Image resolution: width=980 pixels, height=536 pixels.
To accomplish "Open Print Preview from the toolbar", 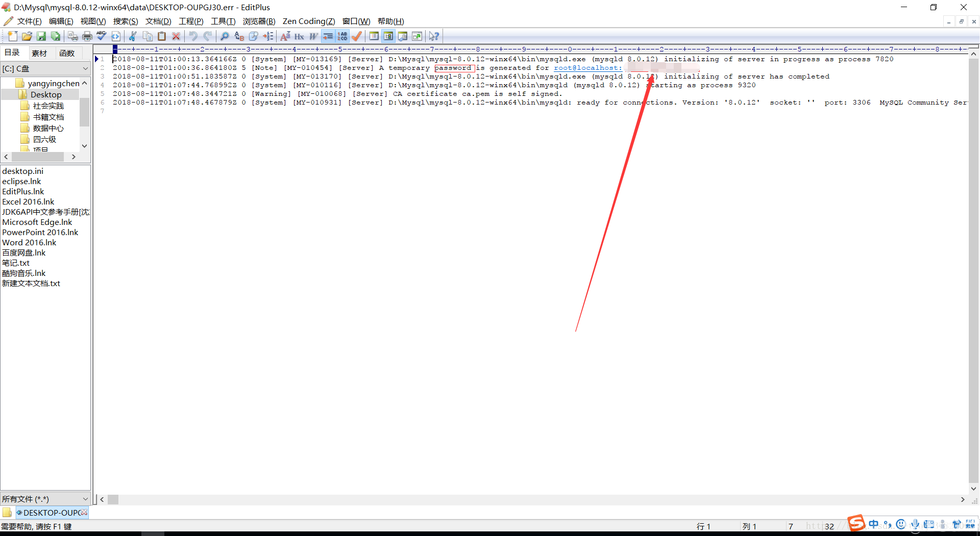I will pos(73,36).
